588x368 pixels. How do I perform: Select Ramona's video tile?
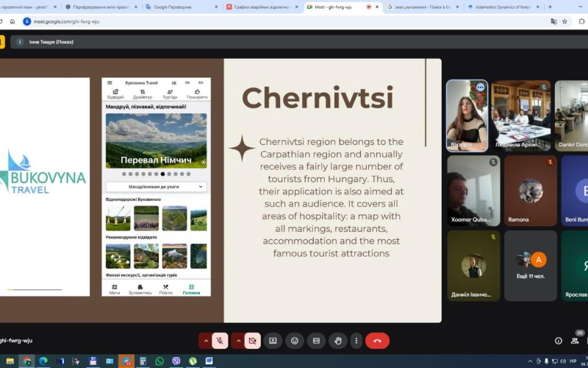(531, 190)
